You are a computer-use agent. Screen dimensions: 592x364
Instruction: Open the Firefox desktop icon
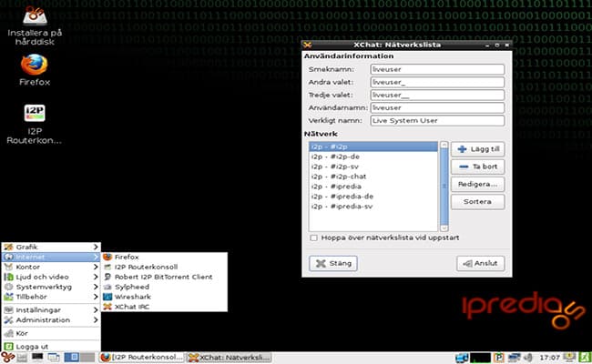point(35,70)
